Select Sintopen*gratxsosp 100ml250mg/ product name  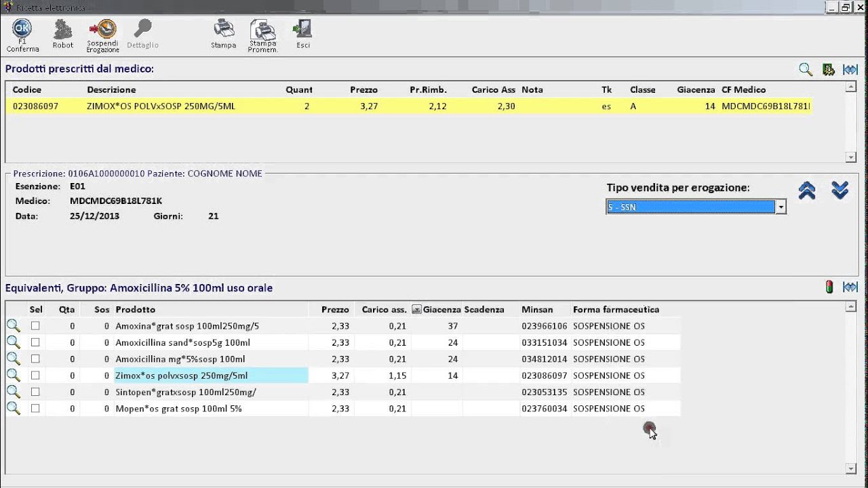point(186,392)
